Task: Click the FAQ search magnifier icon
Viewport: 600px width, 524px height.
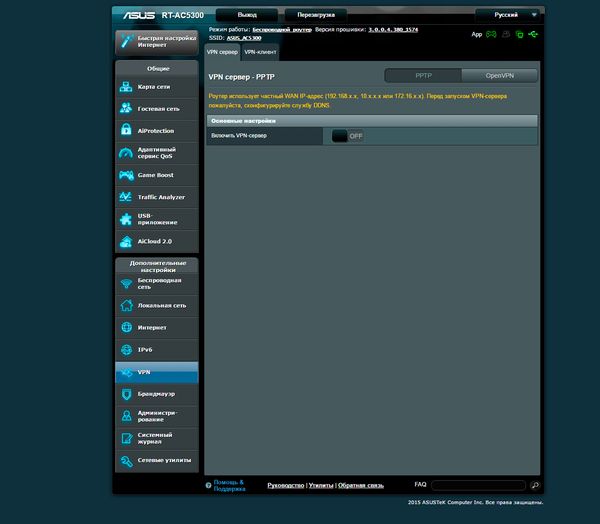Action: point(535,485)
